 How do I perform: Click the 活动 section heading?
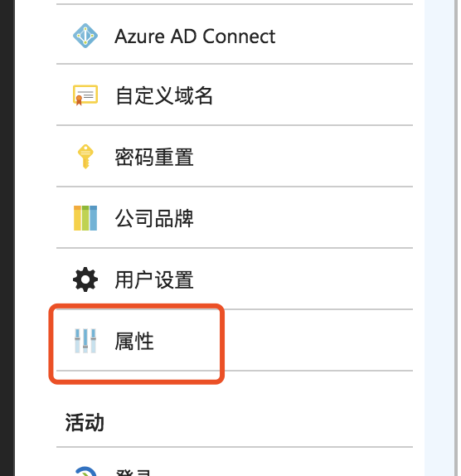pyautogui.click(x=85, y=422)
